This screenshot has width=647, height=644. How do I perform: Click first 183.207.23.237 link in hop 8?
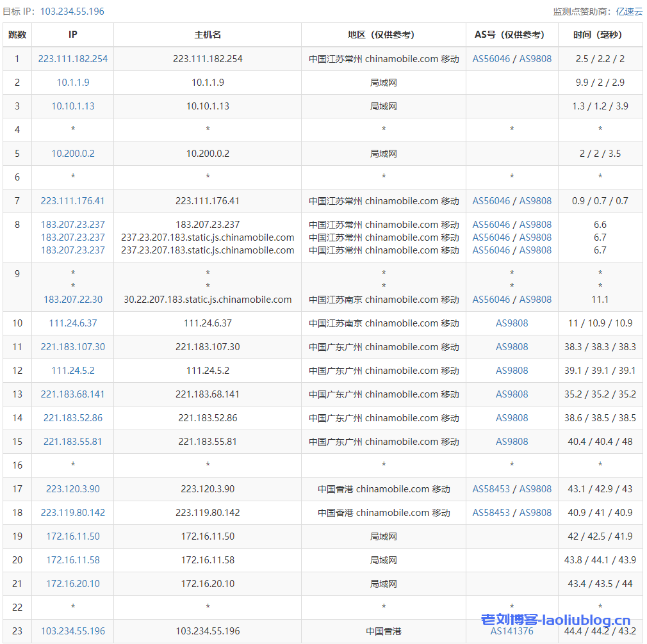72,224
